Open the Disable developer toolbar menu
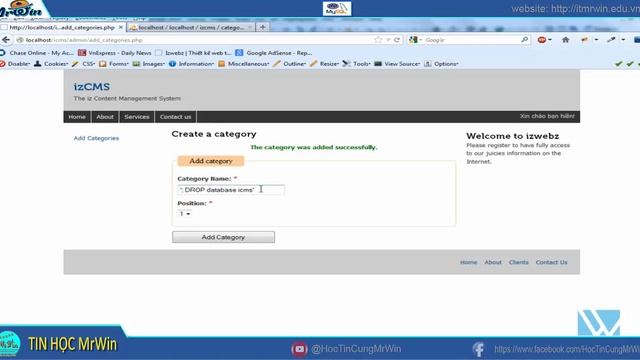640x360 pixels. coord(15,64)
